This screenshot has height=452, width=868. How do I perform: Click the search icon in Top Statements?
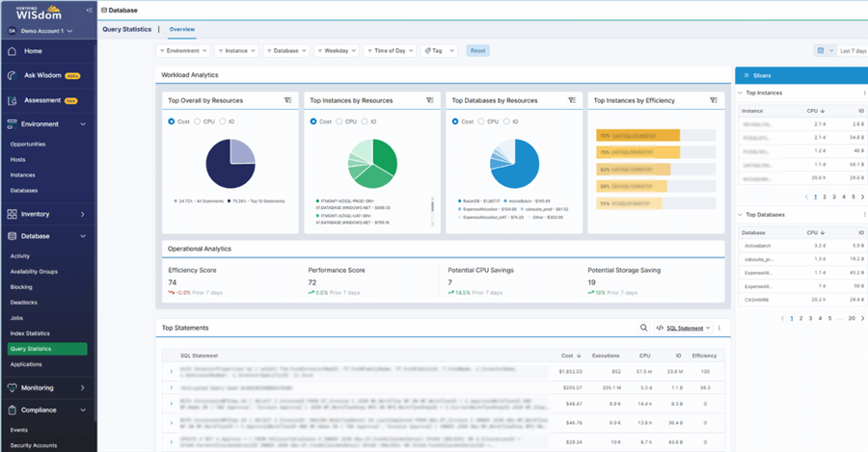(644, 329)
